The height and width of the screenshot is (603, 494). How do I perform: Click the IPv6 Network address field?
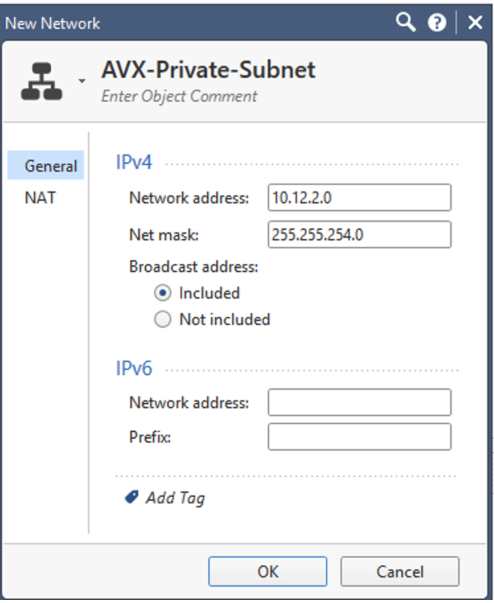359,402
